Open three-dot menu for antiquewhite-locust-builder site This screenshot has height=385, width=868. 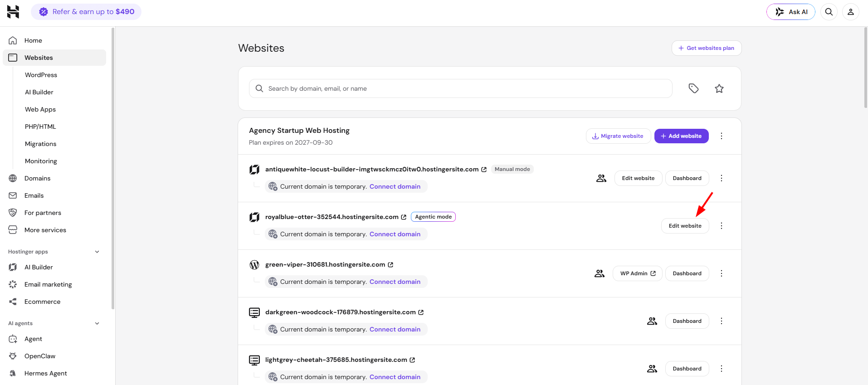[722, 178]
